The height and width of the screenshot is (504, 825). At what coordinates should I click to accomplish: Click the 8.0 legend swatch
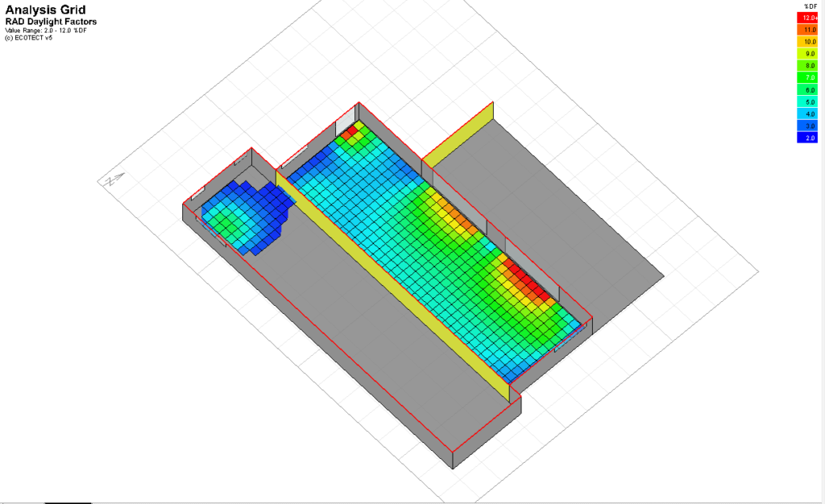(x=807, y=66)
